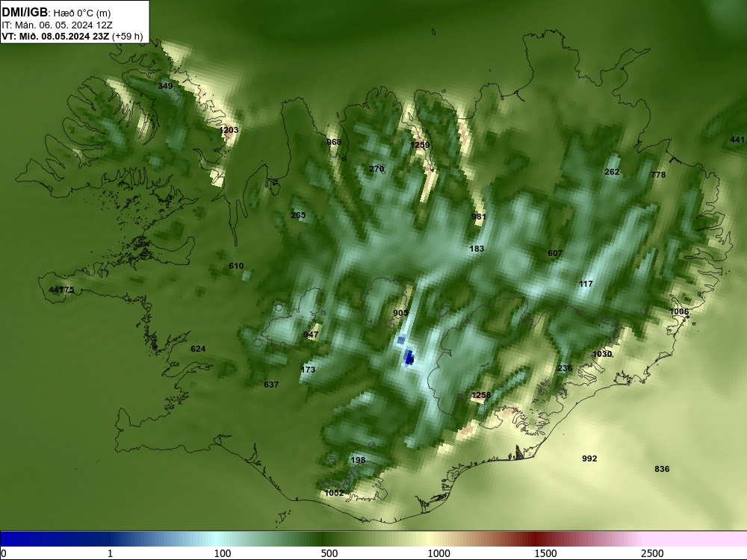Click the map value 947
The height and width of the screenshot is (560, 747).
pos(311,335)
